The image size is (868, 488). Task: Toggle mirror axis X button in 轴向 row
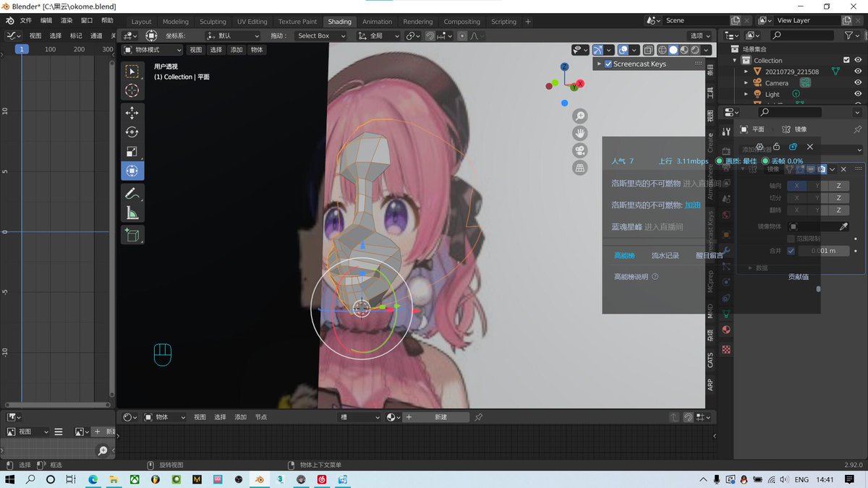796,186
